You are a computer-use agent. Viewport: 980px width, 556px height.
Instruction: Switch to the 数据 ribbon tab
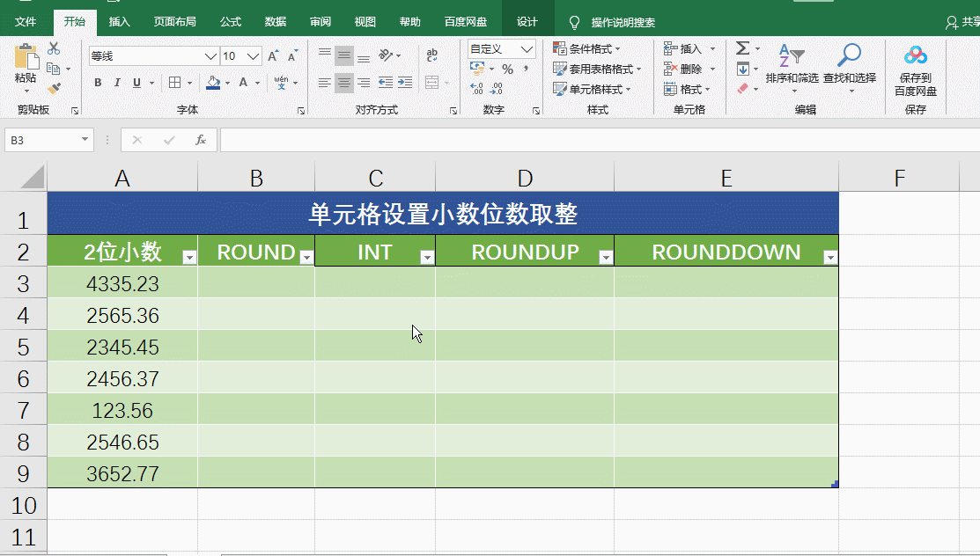pyautogui.click(x=275, y=22)
